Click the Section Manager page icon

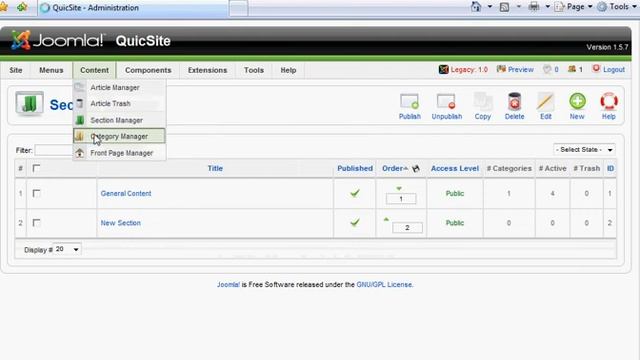point(29,104)
